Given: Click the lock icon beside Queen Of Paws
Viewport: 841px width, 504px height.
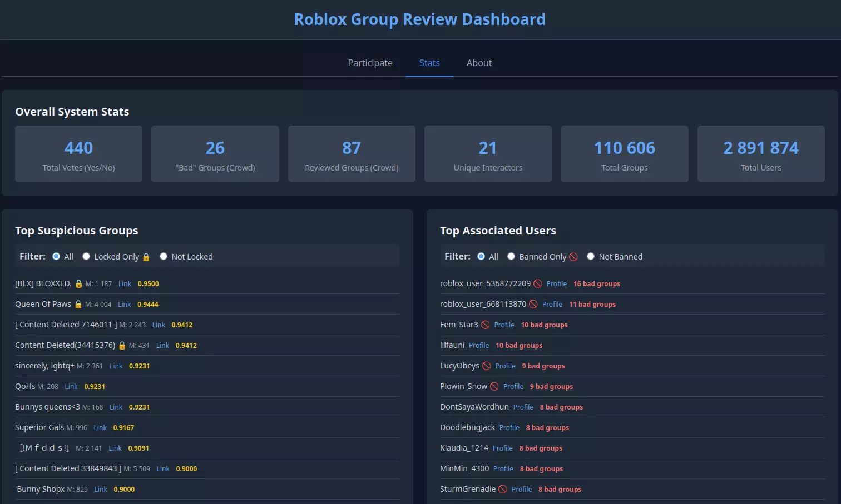Looking at the screenshot, I should coord(78,305).
